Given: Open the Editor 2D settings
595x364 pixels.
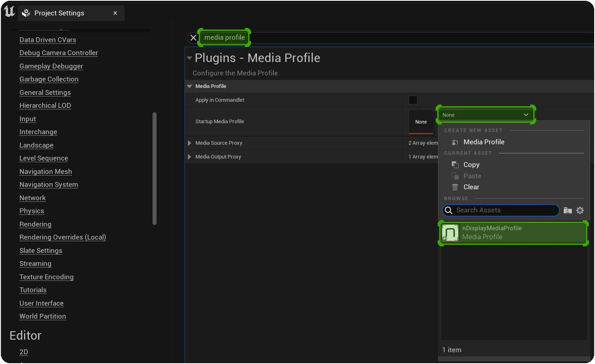Looking at the screenshot, I should [x=24, y=352].
